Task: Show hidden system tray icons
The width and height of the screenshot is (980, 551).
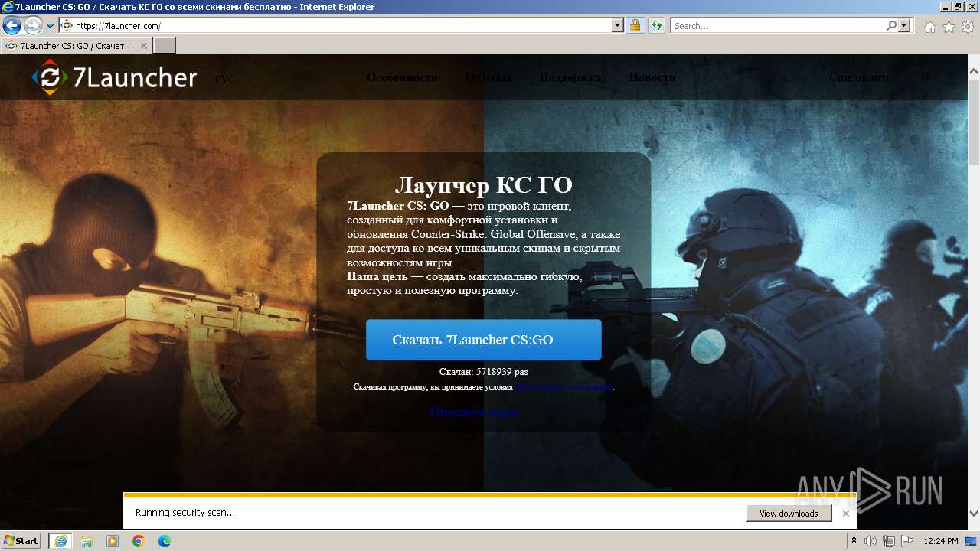Action: [854, 541]
